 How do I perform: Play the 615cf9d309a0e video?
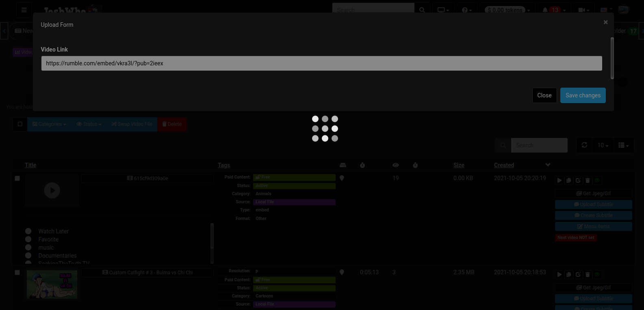(x=559, y=181)
